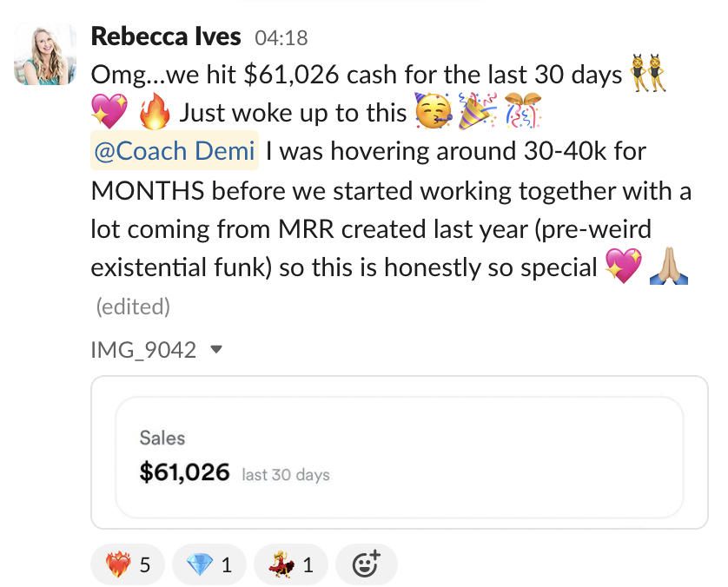Click the heart-on-fire reaction with 5
Screen dimensions: 728x587
127,565
